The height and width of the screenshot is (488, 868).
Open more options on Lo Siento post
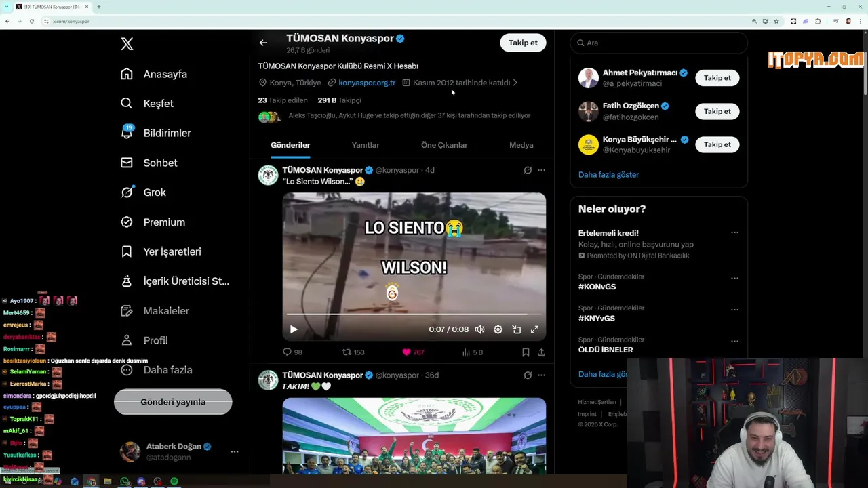pos(541,170)
